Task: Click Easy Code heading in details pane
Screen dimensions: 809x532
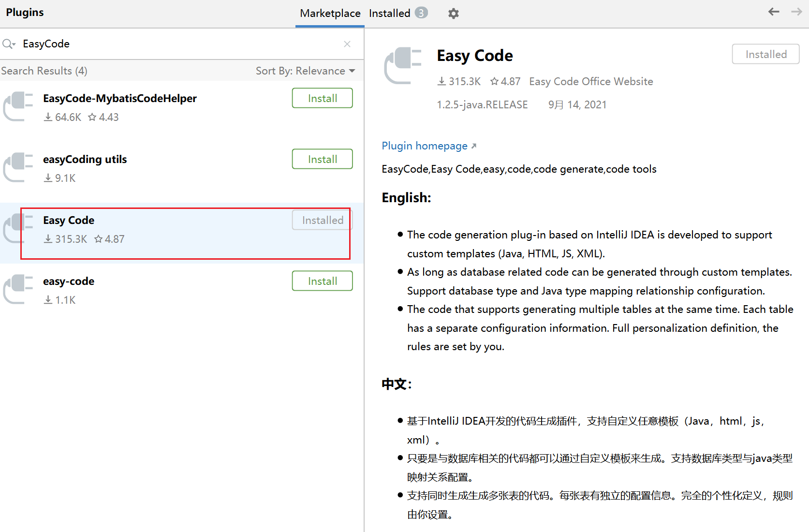Action: tap(475, 55)
